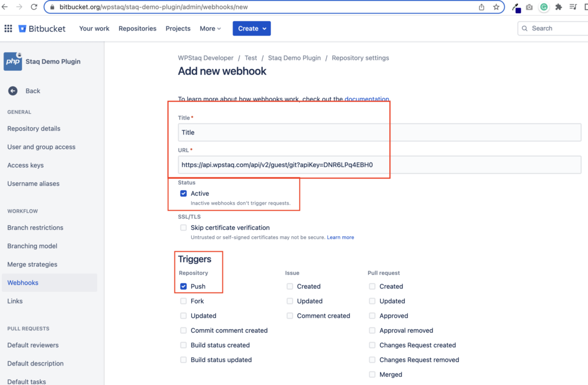The image size is (588, 385).
Task: Click the Bitbucket logo
Action: coord(42,29)
